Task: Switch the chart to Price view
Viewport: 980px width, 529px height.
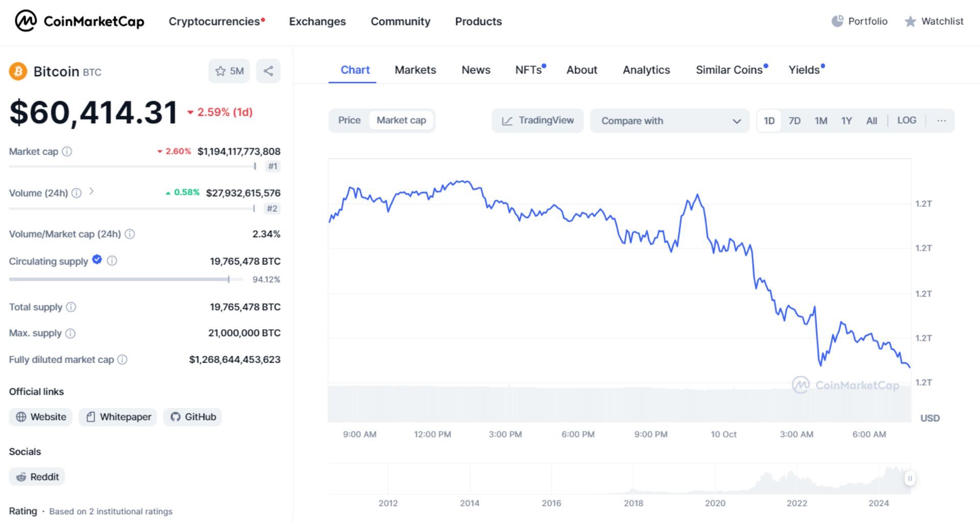Action: tap(350, 120)
